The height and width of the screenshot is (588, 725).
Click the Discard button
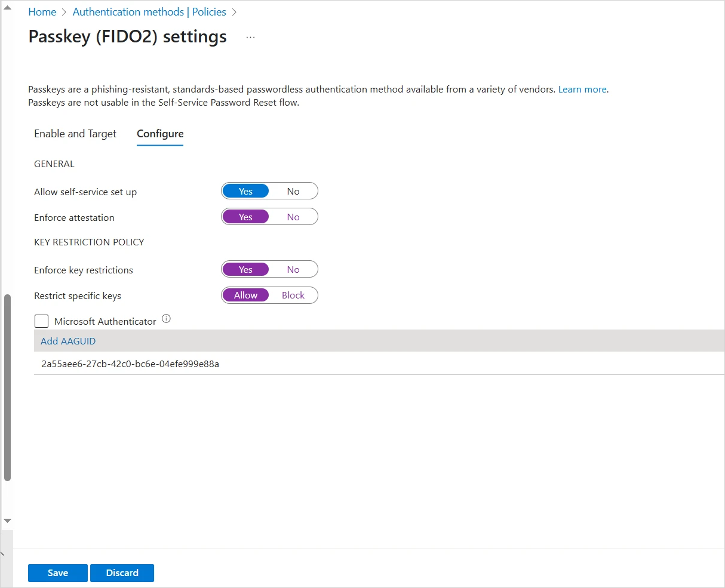(x=122, y=572)
